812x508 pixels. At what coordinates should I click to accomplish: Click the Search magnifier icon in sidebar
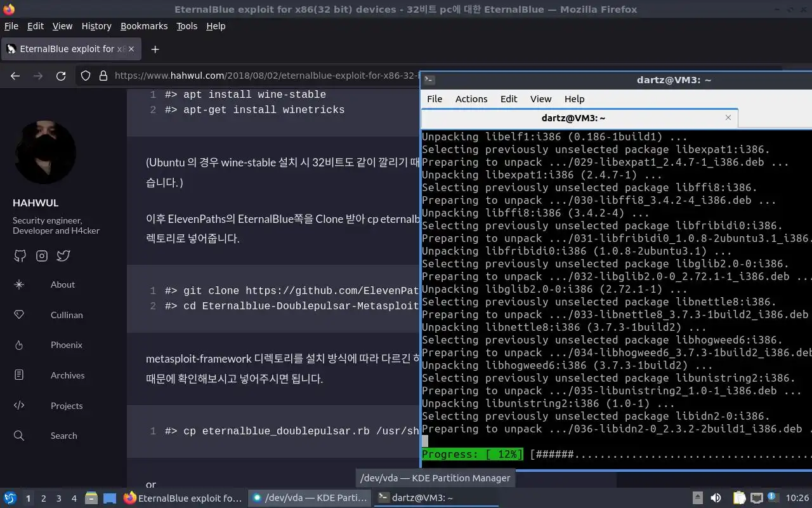pos(19,436)
